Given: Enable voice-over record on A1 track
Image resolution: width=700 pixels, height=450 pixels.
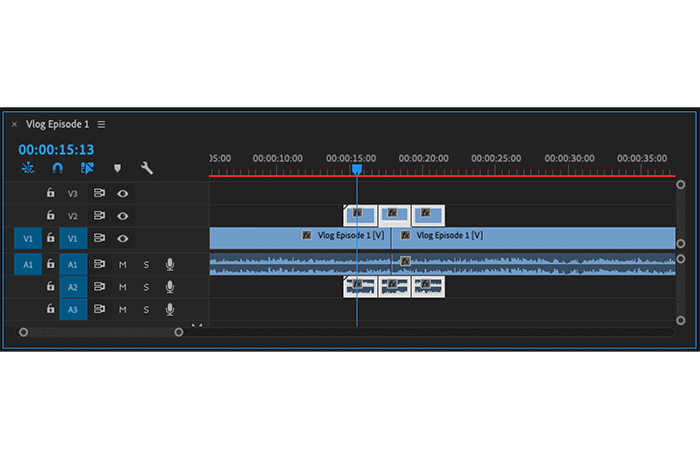Looking at the screenshot, I should click(170, 265).
